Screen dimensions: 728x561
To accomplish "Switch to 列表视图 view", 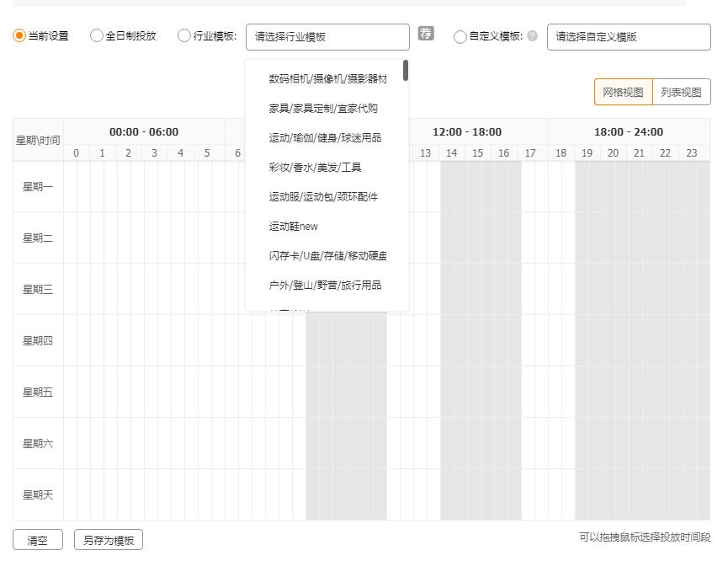I will 682,92.
